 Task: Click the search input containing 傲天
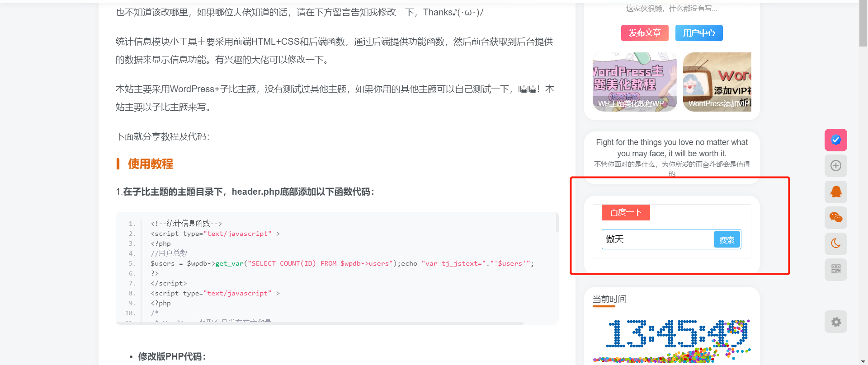click(x=657, y=239)
